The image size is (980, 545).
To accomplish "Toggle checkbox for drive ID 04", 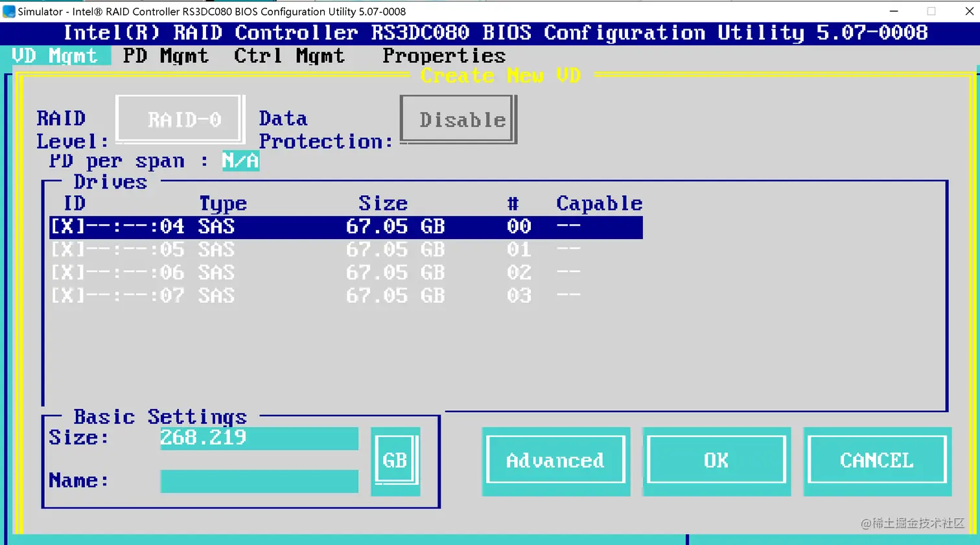I will coord(67,227).
